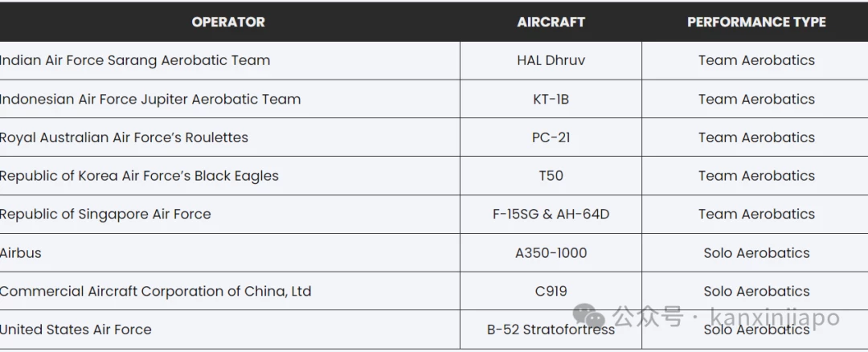Click the WeChat logo in watermark

[x=589, y=316]
